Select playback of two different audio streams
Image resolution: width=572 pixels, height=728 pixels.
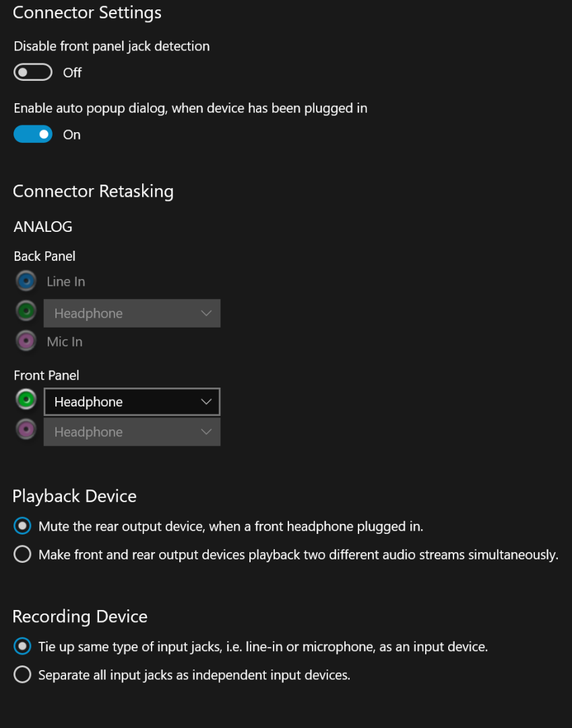[22, 555]
